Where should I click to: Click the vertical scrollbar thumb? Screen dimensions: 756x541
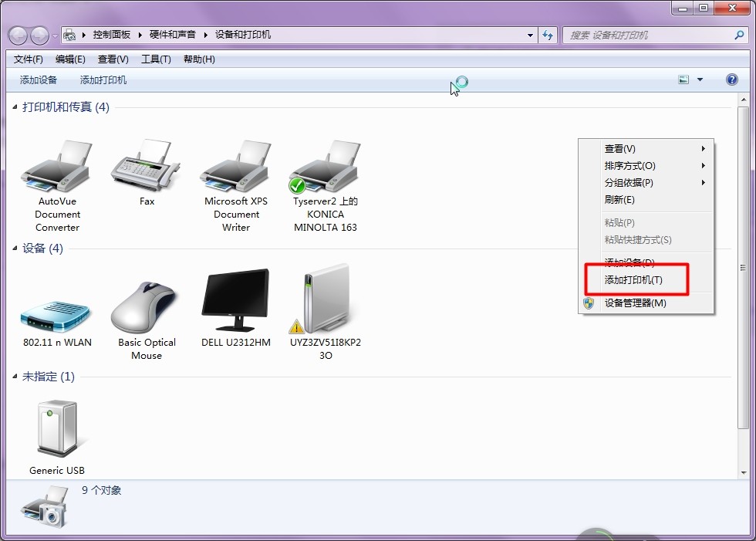pos(743,268)
